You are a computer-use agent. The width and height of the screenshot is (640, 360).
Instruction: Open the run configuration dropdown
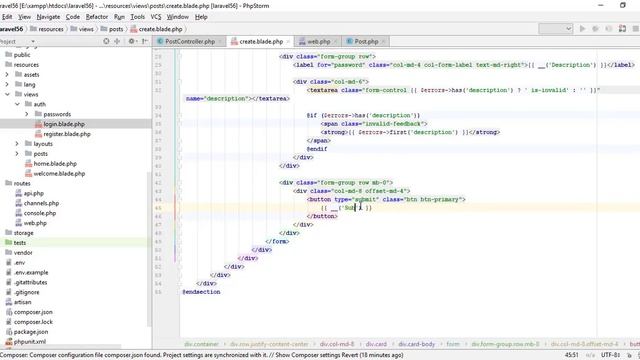click(x=556, y=29)
